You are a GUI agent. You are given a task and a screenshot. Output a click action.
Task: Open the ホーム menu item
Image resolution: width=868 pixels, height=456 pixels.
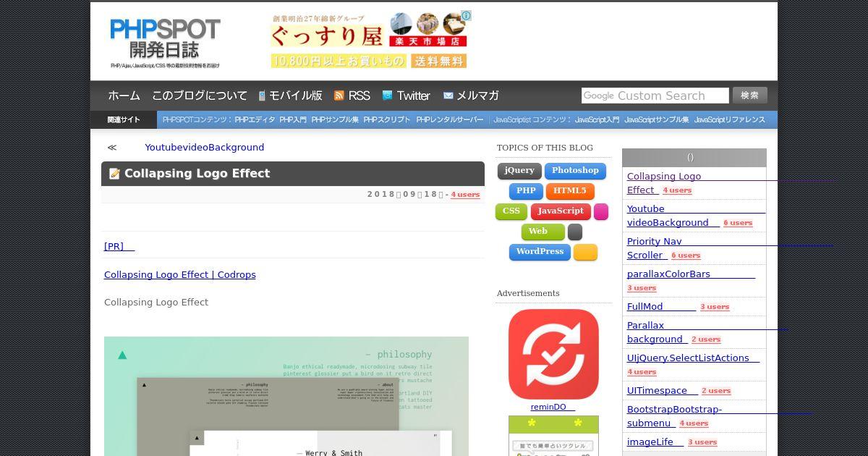point(124,96)
